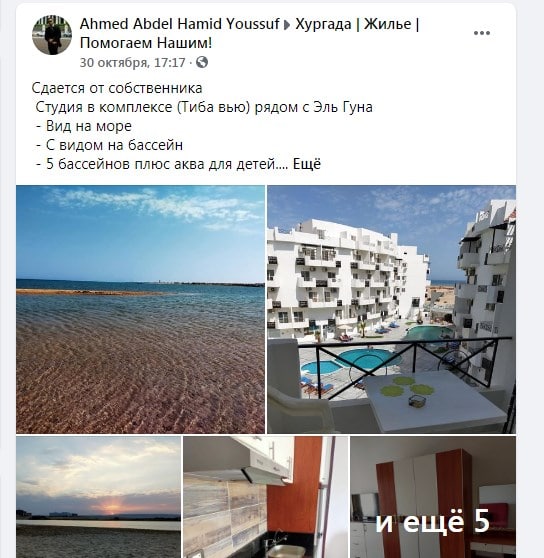
Task: Click the globe public-visibility icon
Action: pyautogui.click(x=202, y=62)
